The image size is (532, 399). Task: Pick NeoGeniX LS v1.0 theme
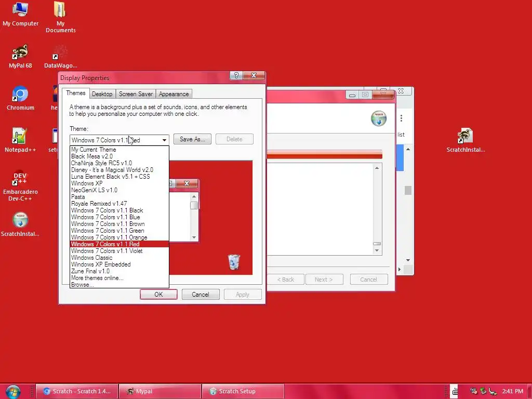pyautogui.click(x=119, y=190)
